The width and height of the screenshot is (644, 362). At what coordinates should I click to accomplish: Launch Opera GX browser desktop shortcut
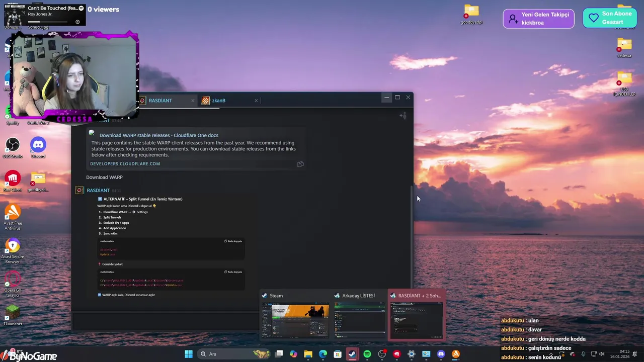[13, 284]
